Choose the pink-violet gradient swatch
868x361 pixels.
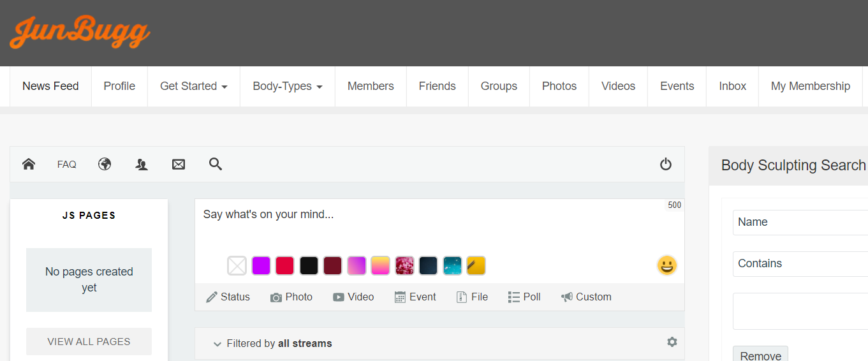pos(357,266)
